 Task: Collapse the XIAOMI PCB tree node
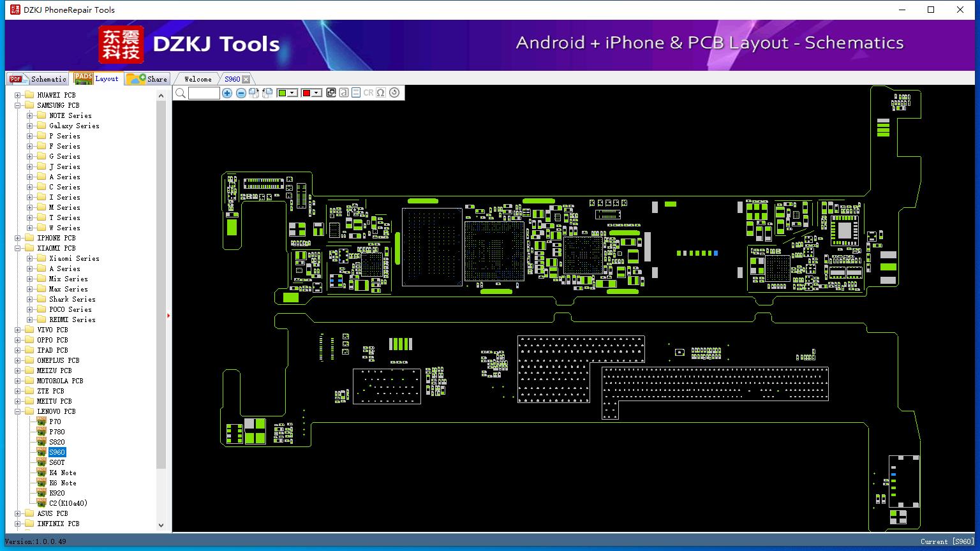[x=18, y=248]
